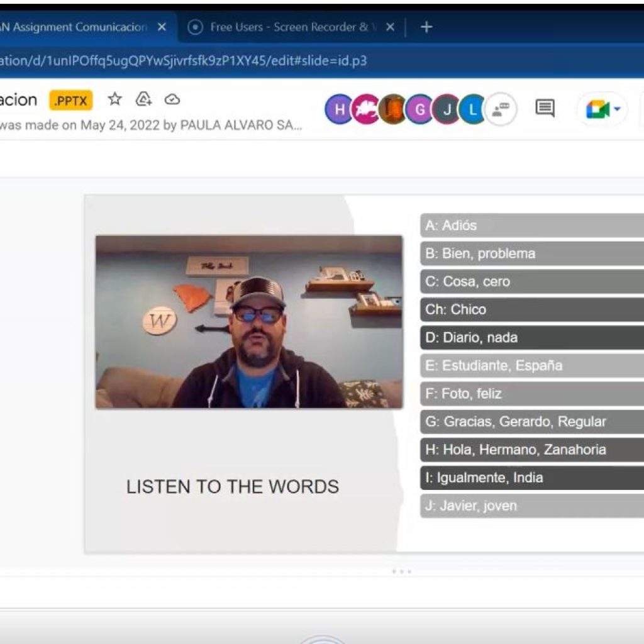This screenshot has width=644, height=644.
Task: Expand the Meet dropdown arrow
Action: [x=617, y=109]
